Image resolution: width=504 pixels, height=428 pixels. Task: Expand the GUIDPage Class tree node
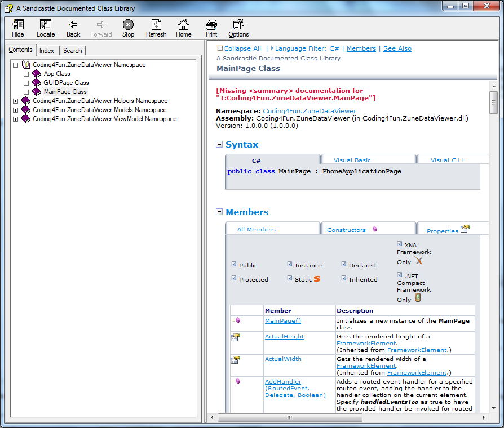26,83
